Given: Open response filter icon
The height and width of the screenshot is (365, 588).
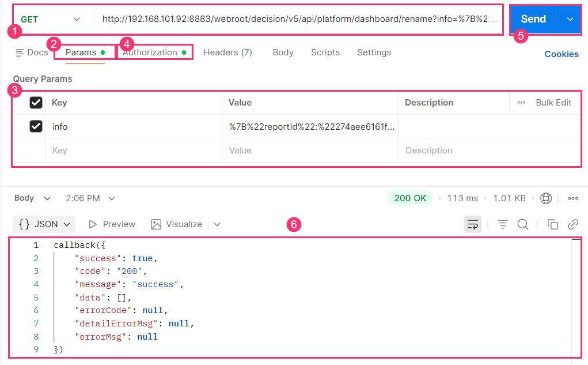Looking at the screenshot, I should click(503, 224).
